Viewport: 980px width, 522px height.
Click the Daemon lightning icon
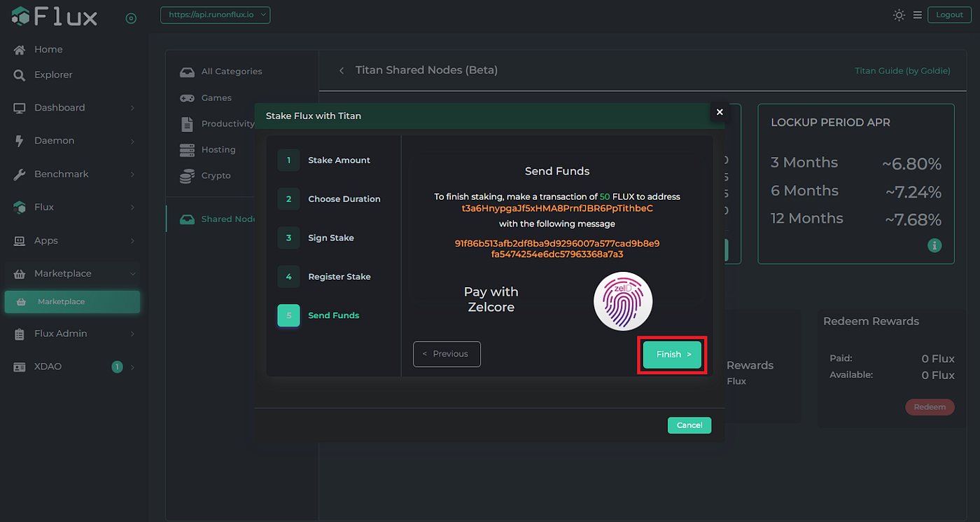(20, 141)
